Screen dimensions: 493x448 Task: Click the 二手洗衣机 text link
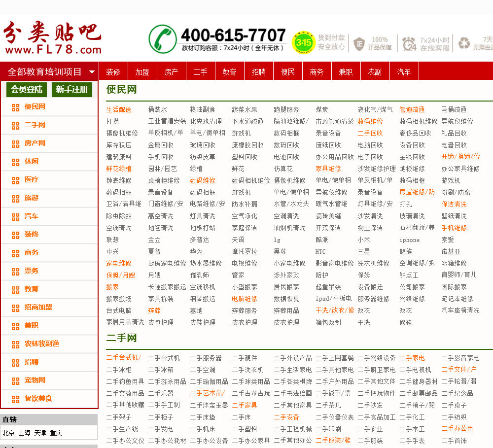pyautogui.click(x=247, y=370)
